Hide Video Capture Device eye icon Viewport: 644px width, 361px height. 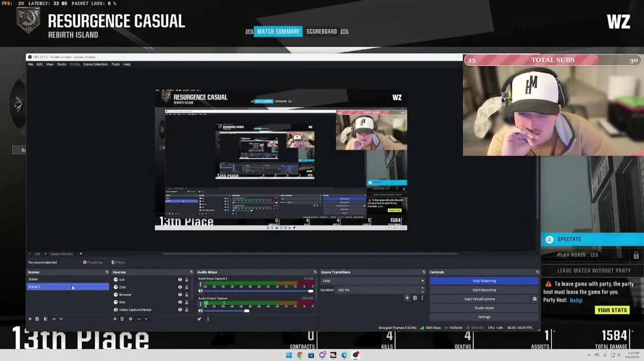click(180, 310)
